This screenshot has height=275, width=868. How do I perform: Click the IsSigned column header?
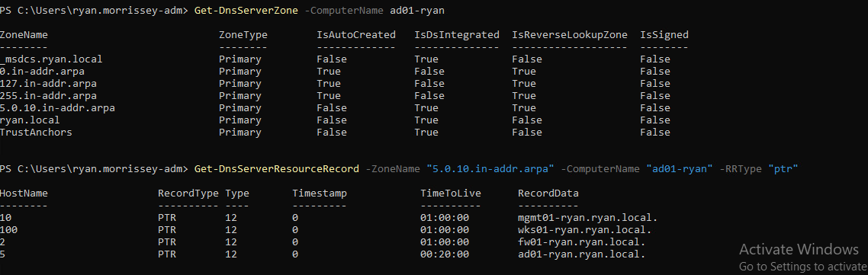tap(664, 35)
